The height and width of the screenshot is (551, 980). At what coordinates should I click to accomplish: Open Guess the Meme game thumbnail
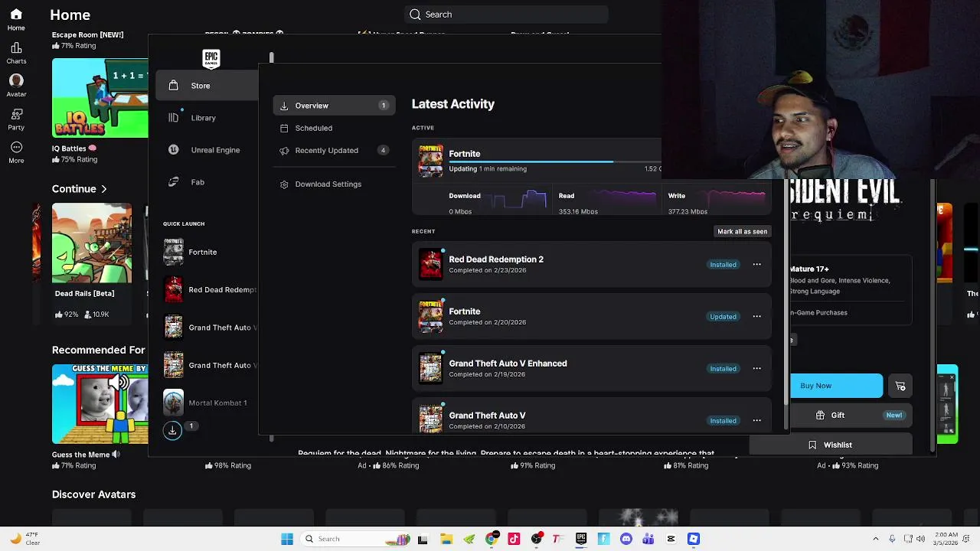(100, 404)
